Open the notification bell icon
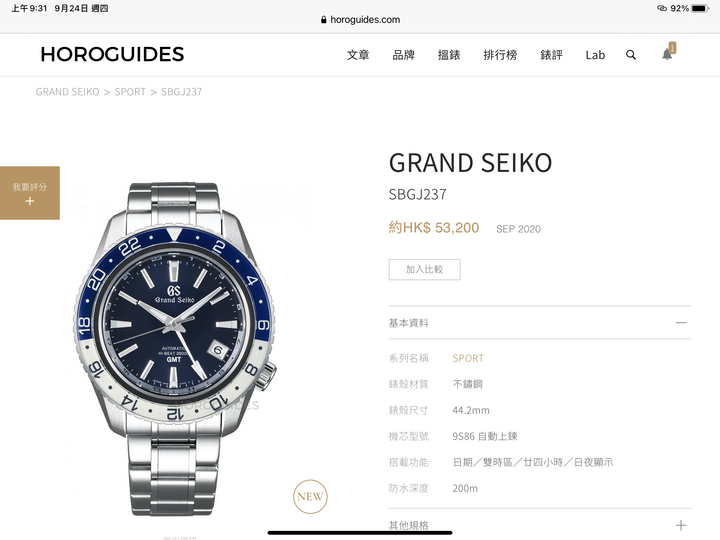 click(668, 52)
